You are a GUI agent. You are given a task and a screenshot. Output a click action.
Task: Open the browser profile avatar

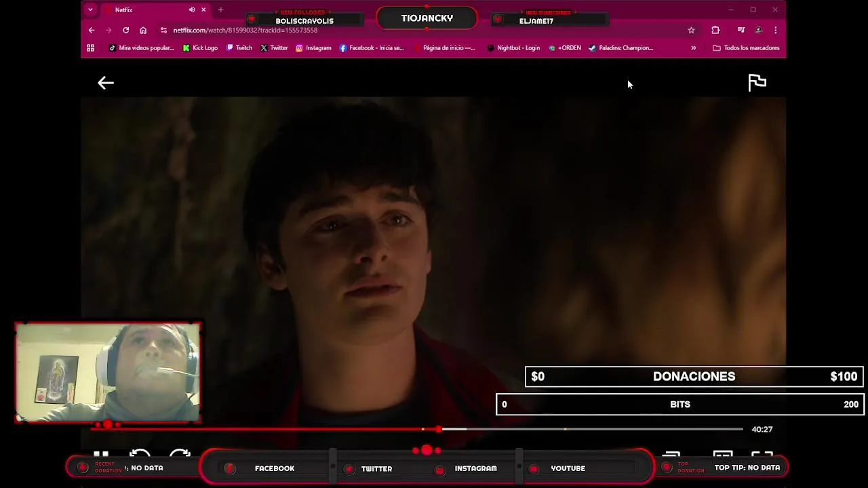[x=758, y=30]
